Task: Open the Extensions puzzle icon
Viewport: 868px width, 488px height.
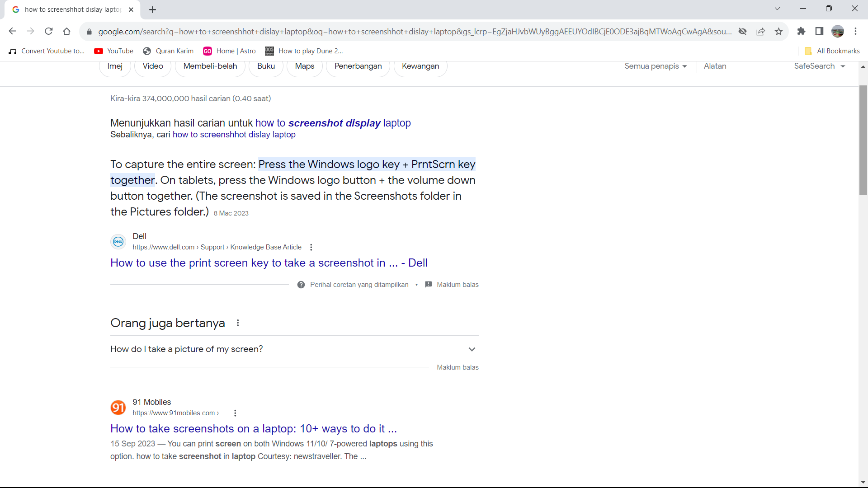Action: pyautogui.click(x=801, y=31)
